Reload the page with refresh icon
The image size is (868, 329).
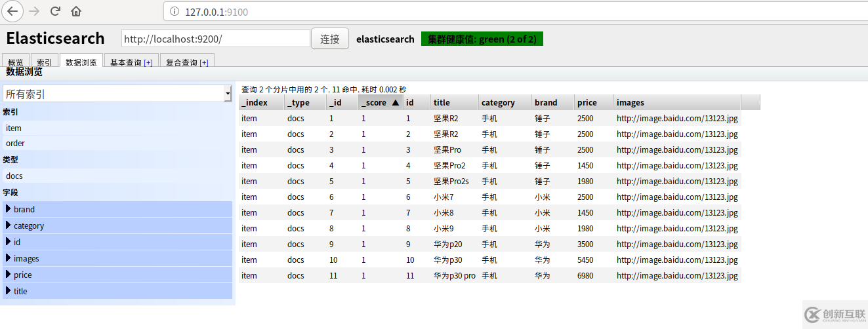tap(55, 11)
